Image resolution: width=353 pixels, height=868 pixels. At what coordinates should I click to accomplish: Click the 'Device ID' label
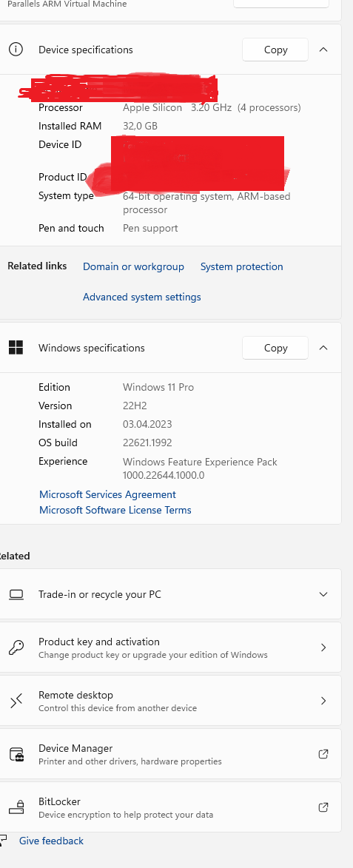pos(60,144)
